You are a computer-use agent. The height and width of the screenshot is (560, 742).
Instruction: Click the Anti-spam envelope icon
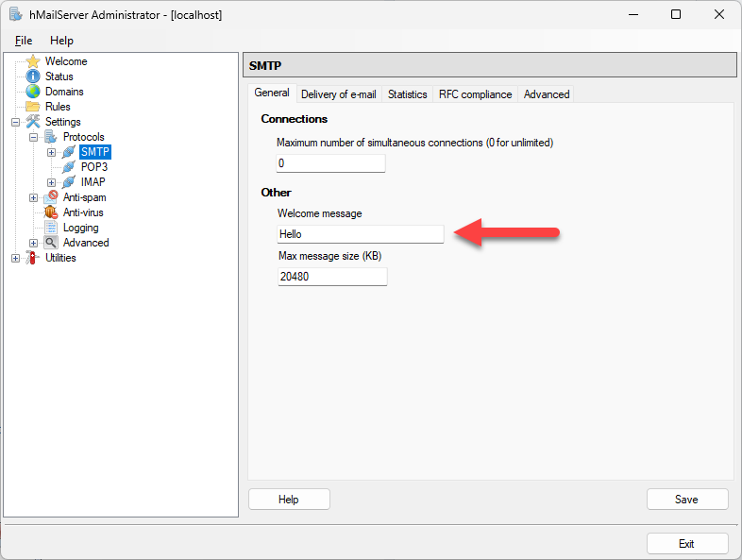click(51, 197)
